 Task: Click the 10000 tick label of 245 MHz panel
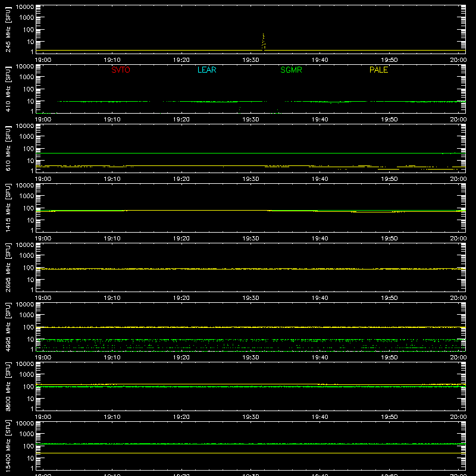click(25, 7)
